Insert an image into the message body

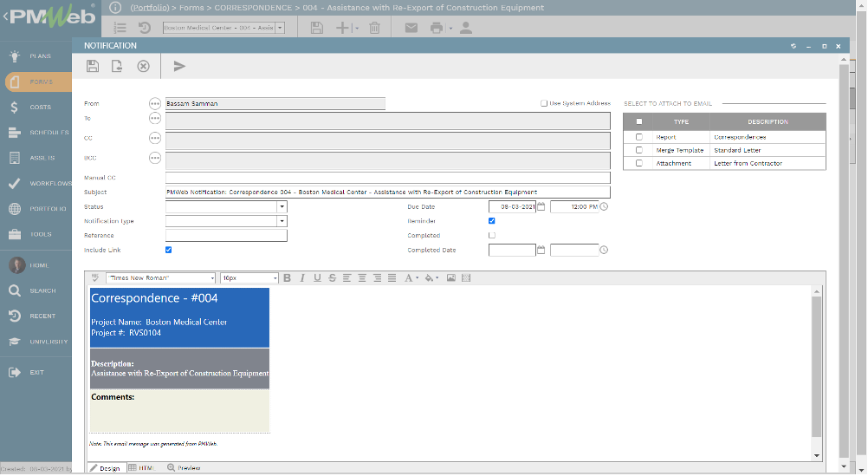pos(451,278)
